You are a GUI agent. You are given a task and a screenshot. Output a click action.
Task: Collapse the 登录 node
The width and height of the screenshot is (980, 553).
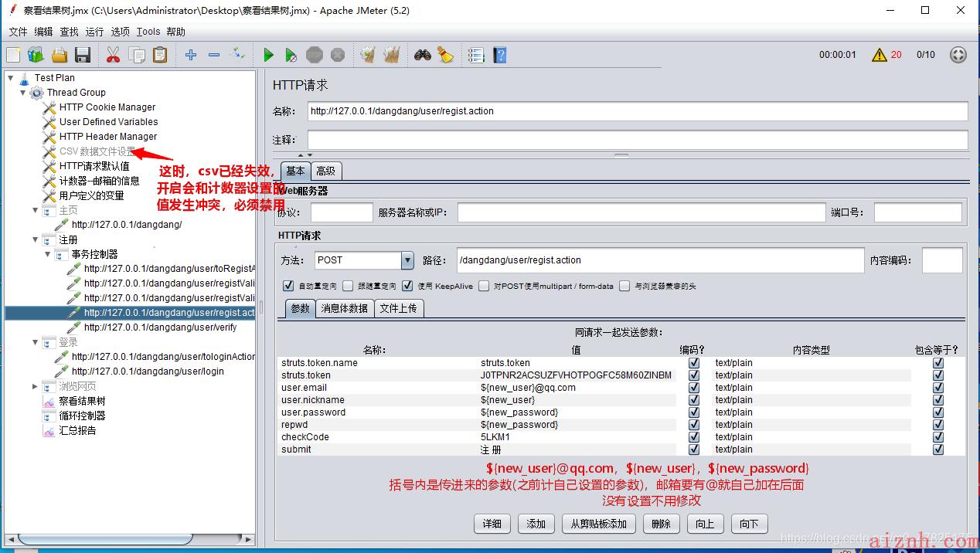click(35, 341)
